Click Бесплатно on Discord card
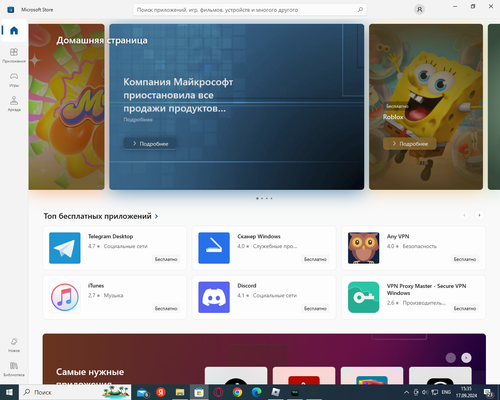The image size is (500, 400). tap(315, 308)
